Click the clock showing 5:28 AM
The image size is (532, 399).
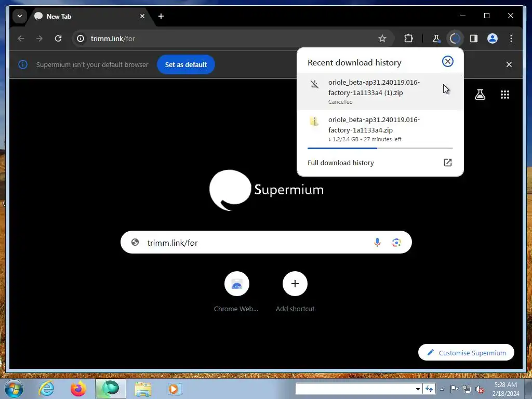(506, 389)
